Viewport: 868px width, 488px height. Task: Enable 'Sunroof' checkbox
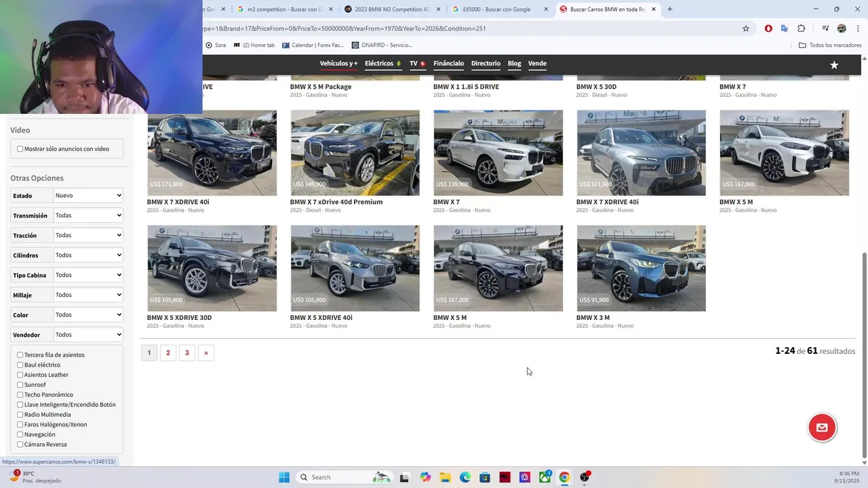[20, 385]
